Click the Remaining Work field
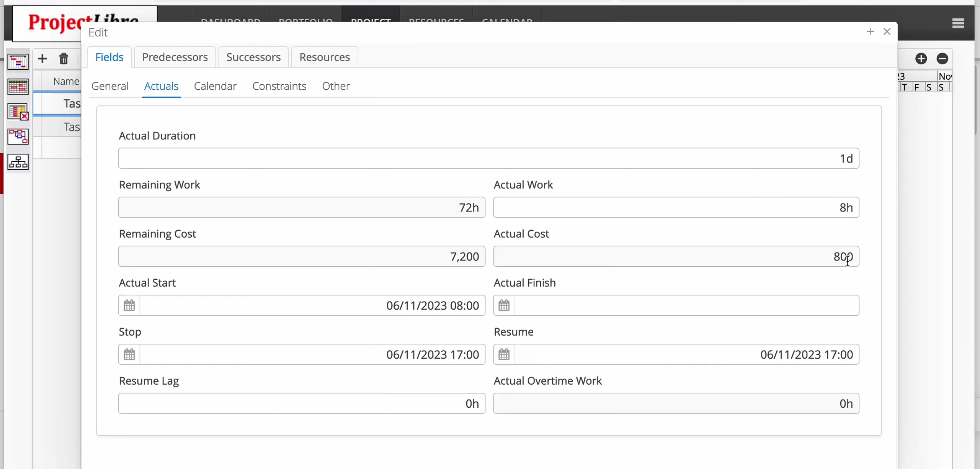980x469 pixels. [302, 207]
